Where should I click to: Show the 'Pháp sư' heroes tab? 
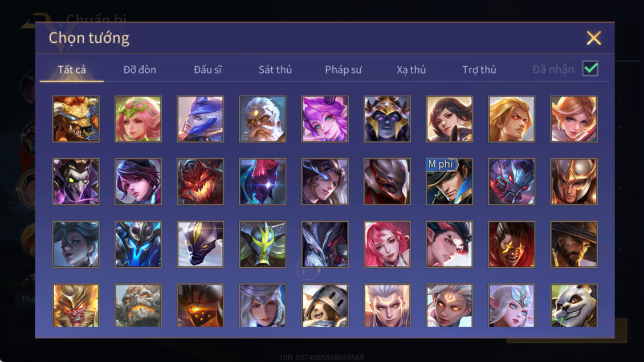pos(343,70)
